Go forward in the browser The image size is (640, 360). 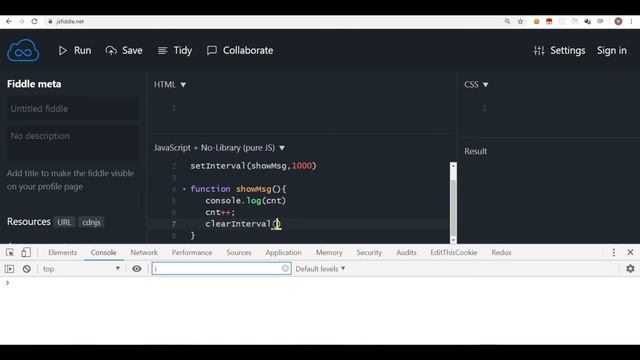click(x=22, y=21)
